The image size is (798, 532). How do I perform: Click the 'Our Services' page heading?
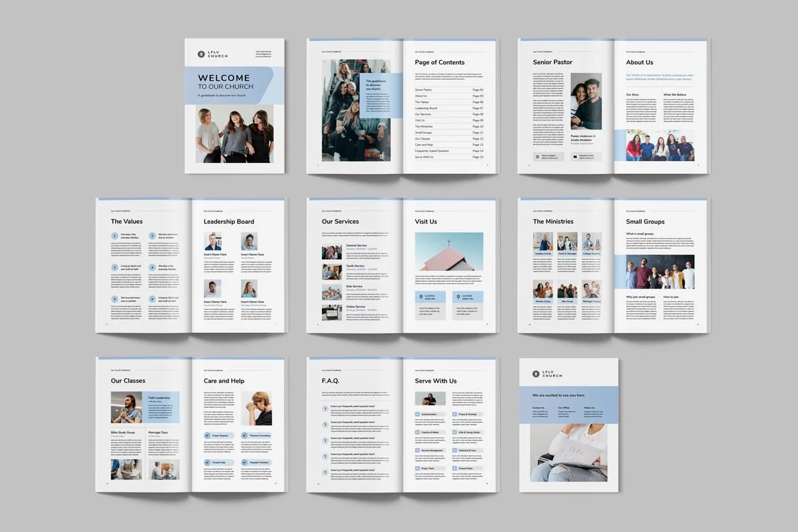[340, 222]
